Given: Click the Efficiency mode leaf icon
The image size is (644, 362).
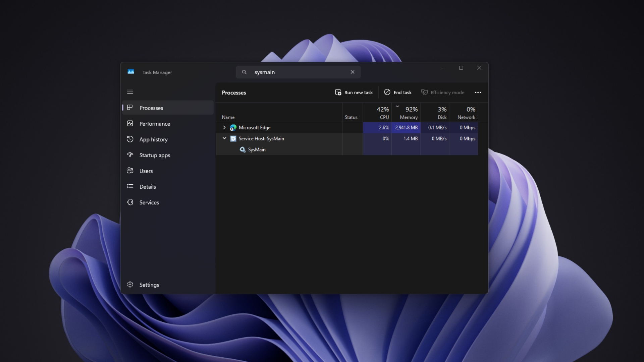Looking at the screenshot, I should pyautogui.click(x=424, y=92).
